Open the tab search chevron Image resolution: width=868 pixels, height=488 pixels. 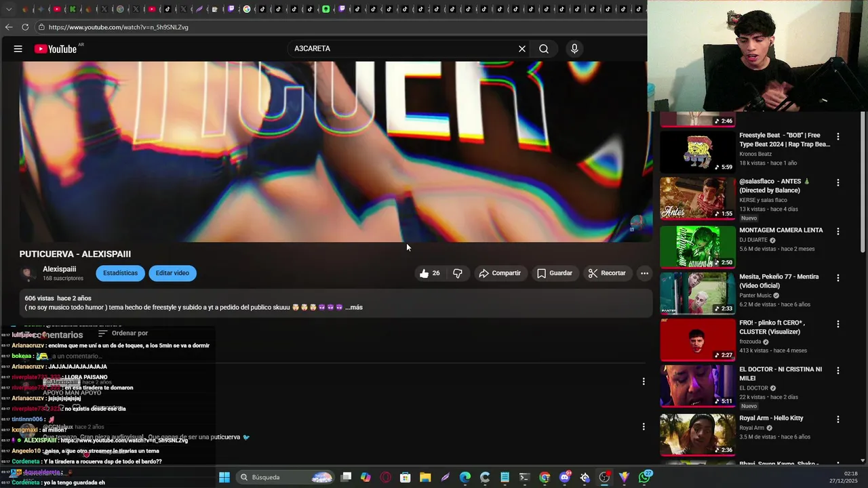pos(9,9)
